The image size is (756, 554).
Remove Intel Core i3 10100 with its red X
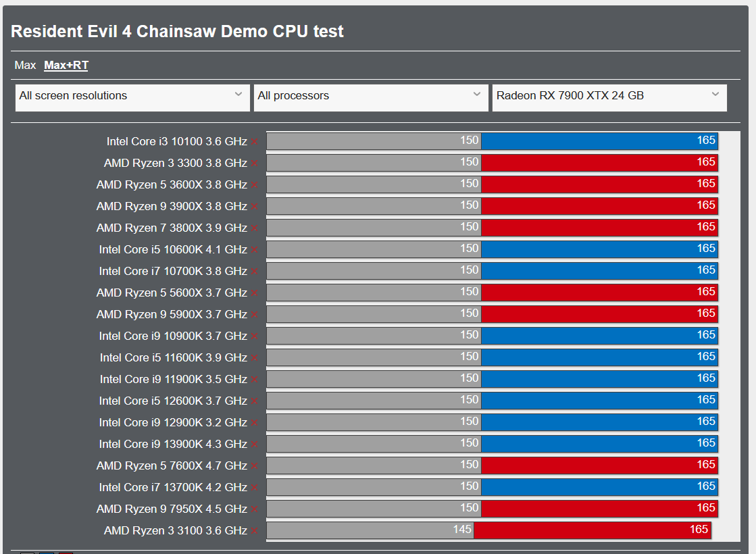coord(254,142)
